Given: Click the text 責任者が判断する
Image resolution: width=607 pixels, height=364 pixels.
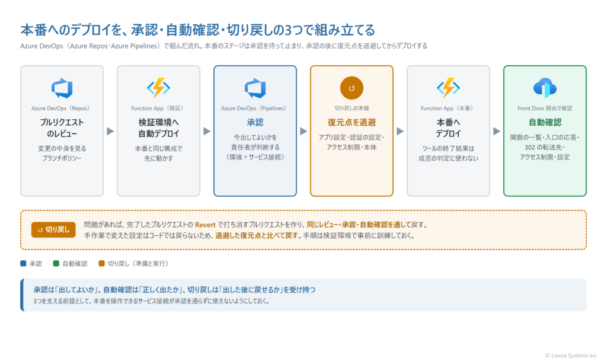Looking at the screenshot, I should (255, 147).
